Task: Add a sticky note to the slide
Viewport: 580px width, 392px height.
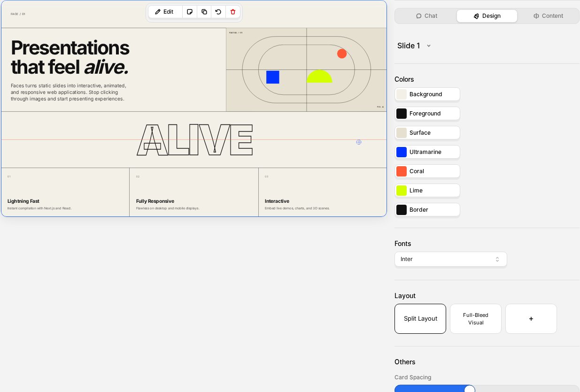Action: click(x=190, y=12)
